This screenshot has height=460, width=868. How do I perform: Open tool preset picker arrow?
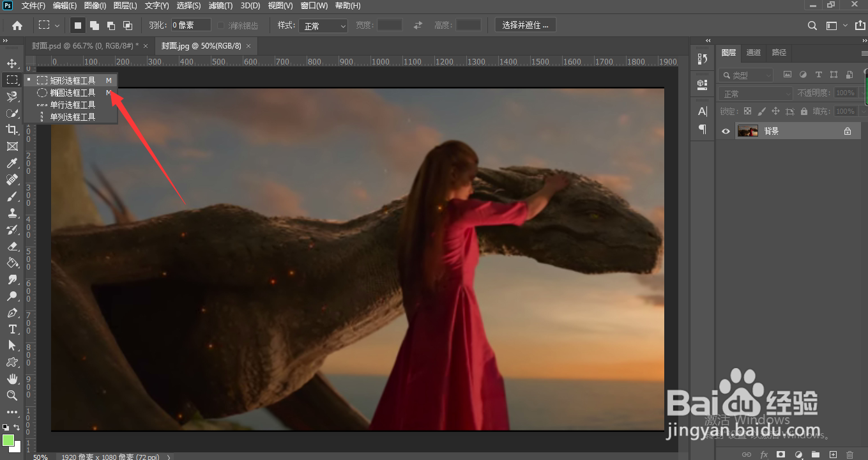coord(57,26)
